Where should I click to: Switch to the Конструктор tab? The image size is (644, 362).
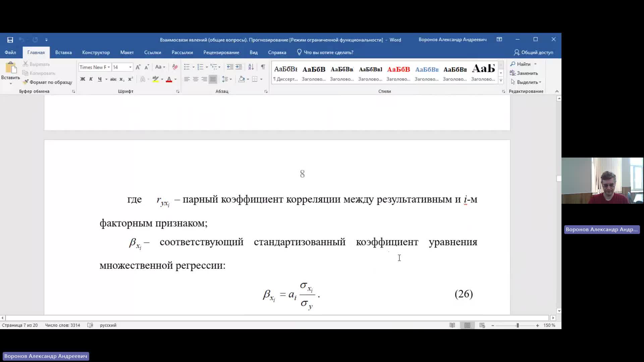click(96, 53)
